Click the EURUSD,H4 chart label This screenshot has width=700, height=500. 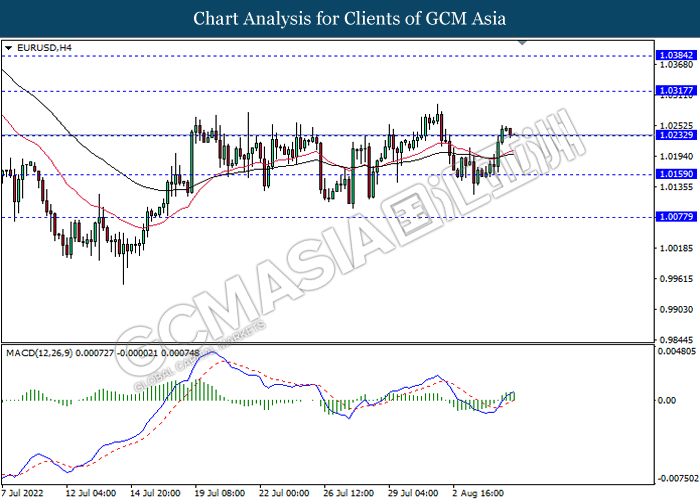[44, 47]
